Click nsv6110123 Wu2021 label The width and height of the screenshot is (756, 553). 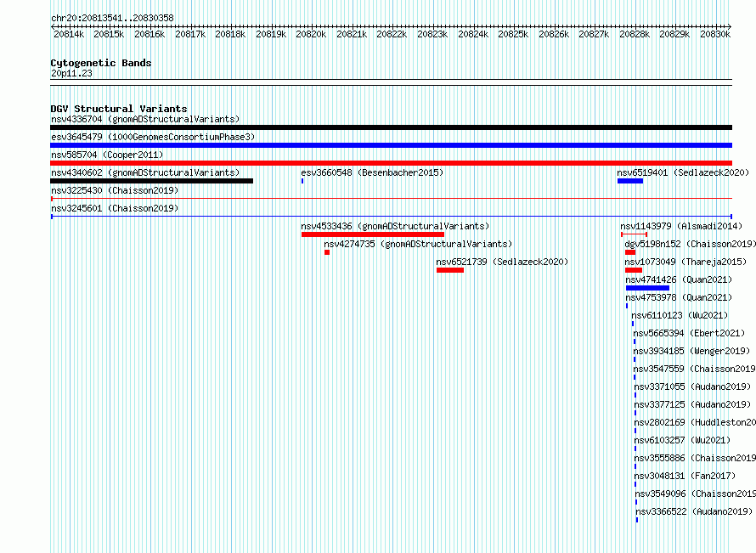coord(680,315)
